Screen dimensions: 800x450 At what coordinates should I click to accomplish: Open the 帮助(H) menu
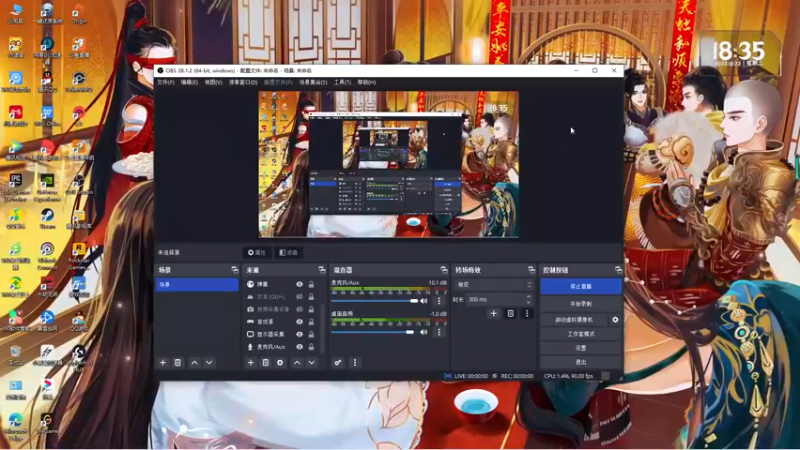(x=366, y=82)
